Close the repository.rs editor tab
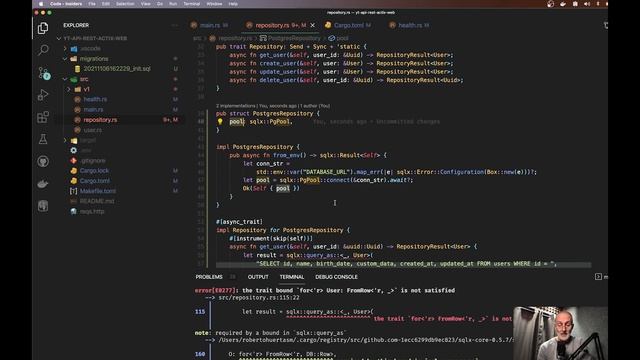 pos(313,25)
